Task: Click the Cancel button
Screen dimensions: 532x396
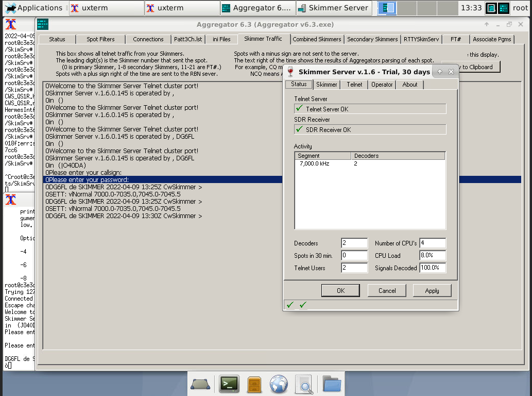Action: [x=387, y=291]
